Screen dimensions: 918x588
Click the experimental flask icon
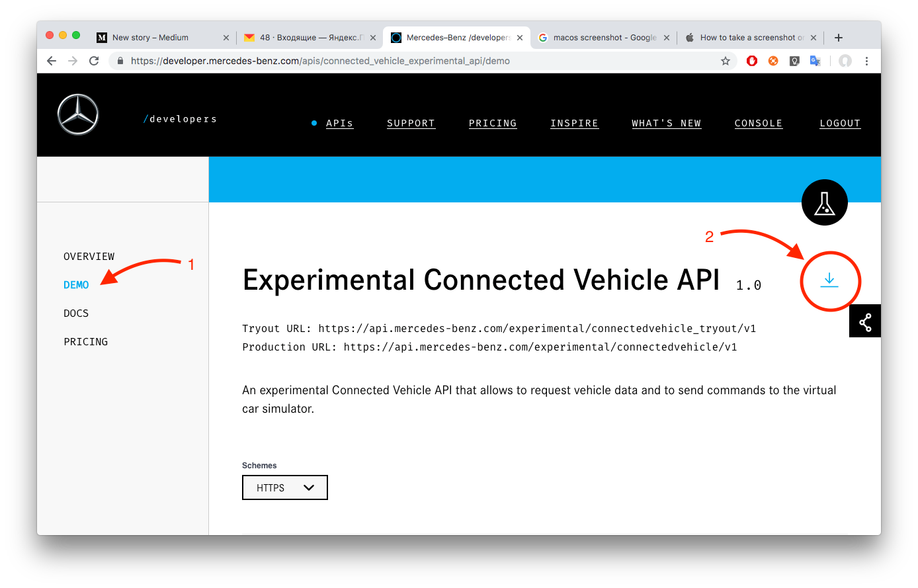(x=825, y=202)
